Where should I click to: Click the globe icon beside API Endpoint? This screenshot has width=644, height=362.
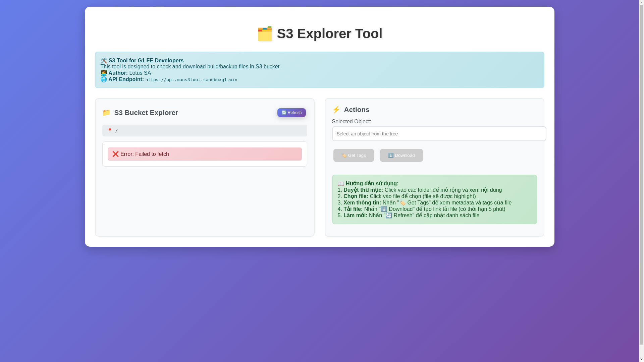104,79
